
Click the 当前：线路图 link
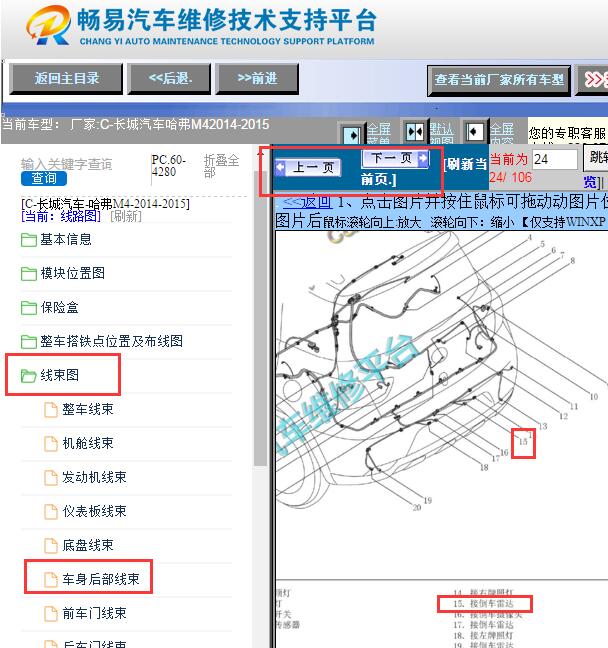click(x=61, y=216)
